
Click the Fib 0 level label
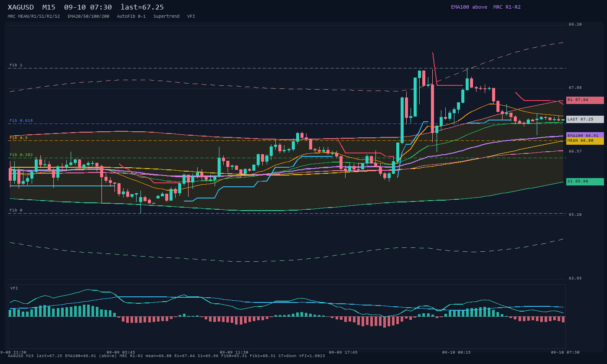pyautogui.click(x=16, y=210)
